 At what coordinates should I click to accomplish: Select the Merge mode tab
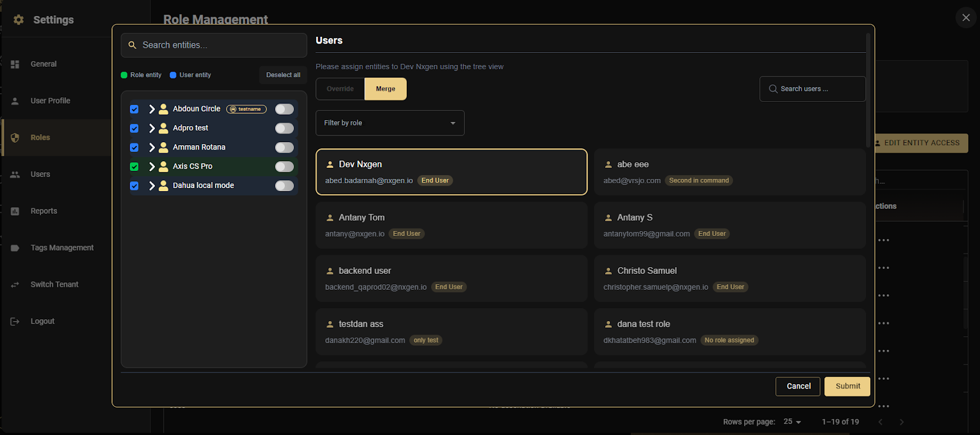coord(385,89)
